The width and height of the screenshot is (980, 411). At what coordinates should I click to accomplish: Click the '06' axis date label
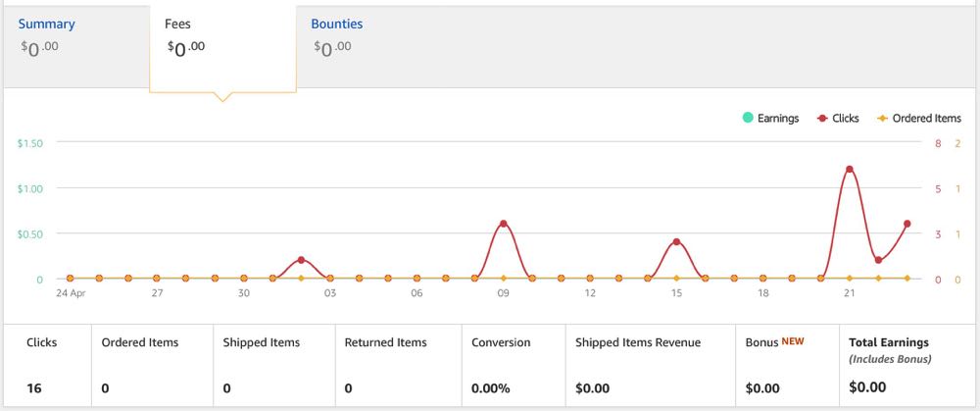(x=416, y=292)
